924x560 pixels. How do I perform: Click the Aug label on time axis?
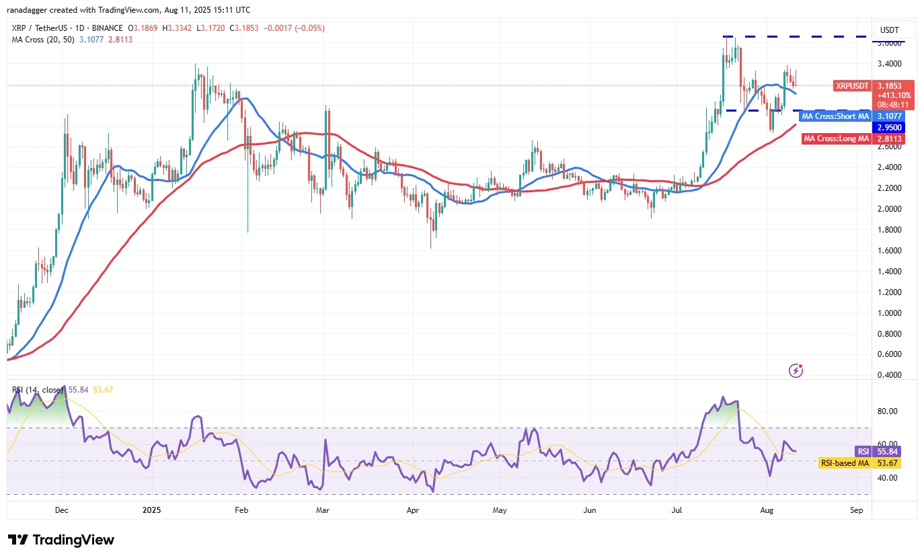[x=768, y=510]
